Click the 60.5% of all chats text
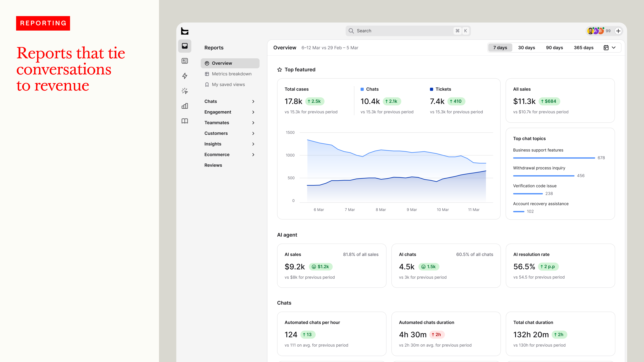 [475, 255]
